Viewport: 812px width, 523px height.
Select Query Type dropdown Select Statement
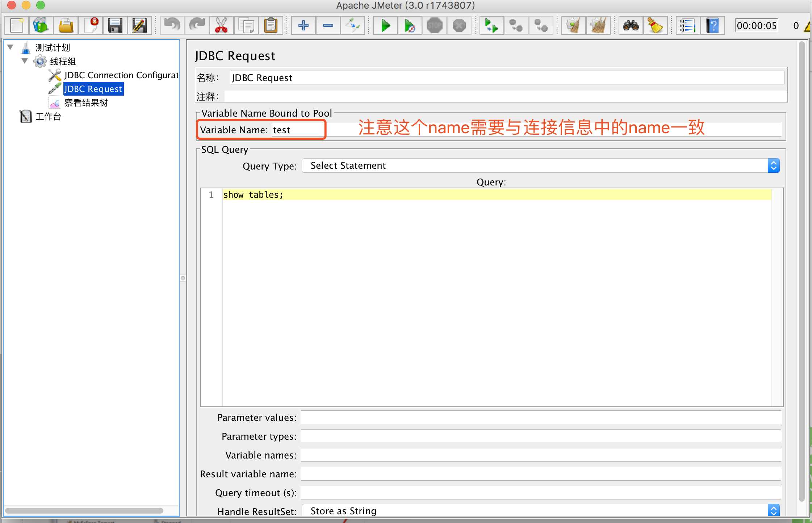point(541,166)
